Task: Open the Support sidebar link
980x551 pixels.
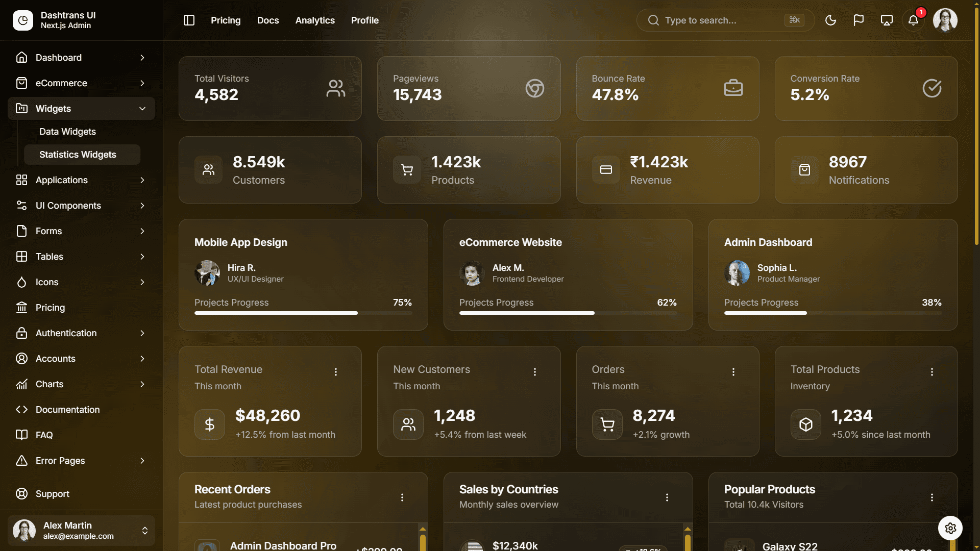Action: pos(81,494)
